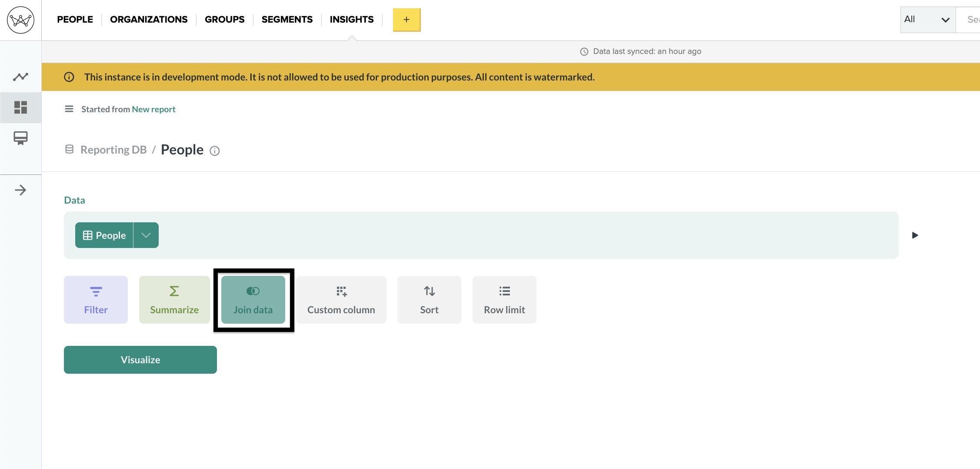Expand the People table chevron dropdown
Screen dimensions: 980x469
click(146, 235)
